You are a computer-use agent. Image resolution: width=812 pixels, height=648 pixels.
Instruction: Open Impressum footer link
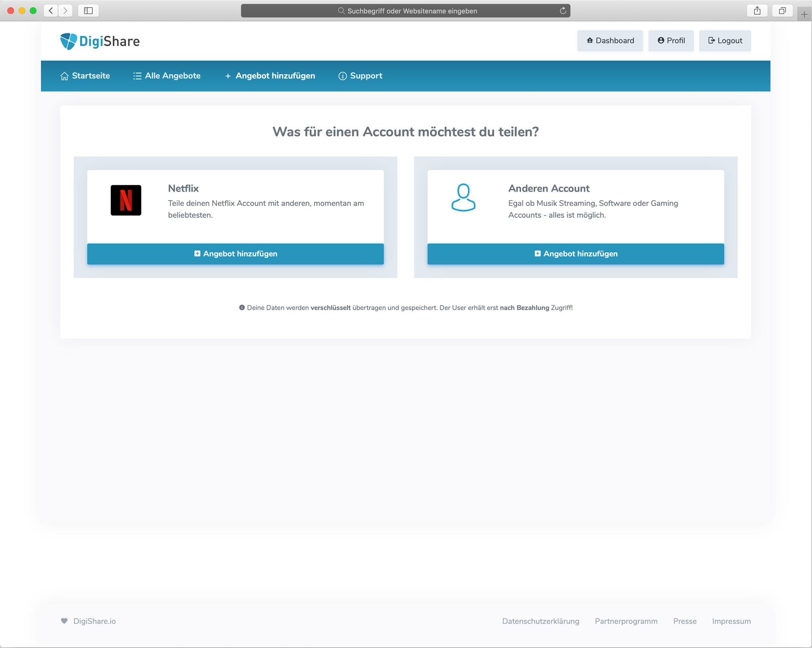731,621
